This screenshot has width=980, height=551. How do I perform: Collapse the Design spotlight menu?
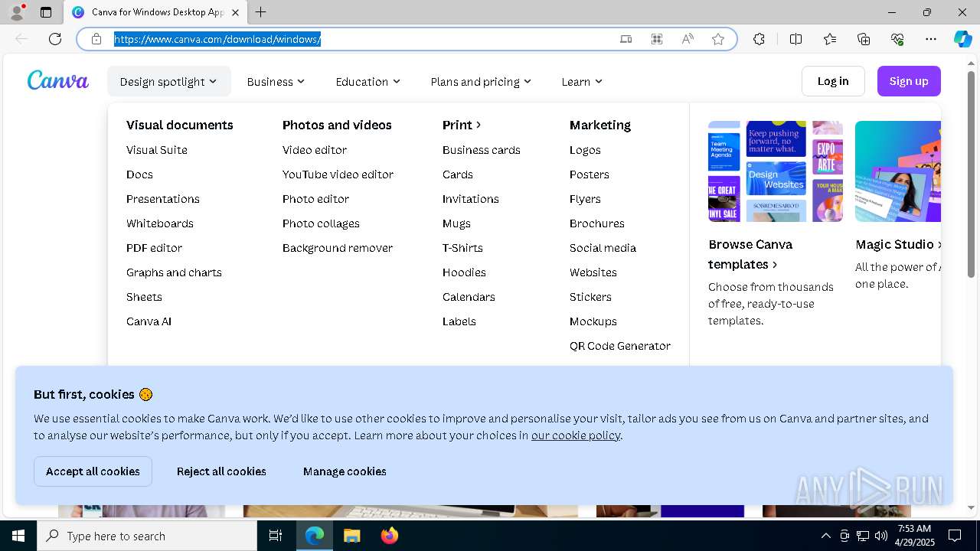[168, 81]
